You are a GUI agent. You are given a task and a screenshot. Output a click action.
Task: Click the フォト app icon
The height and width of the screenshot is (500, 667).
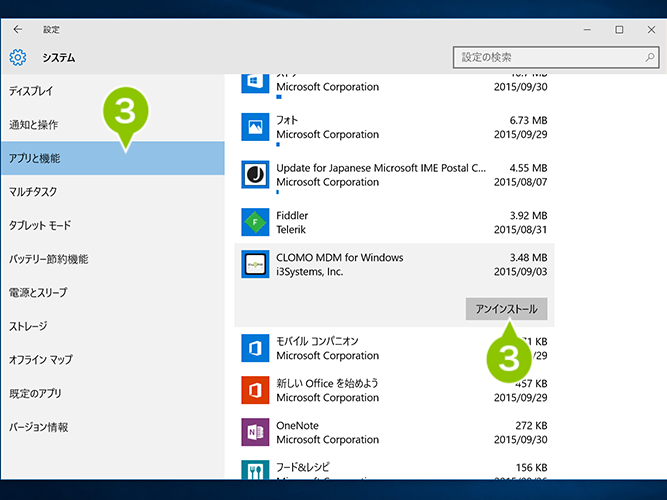[x=255, y=127]
